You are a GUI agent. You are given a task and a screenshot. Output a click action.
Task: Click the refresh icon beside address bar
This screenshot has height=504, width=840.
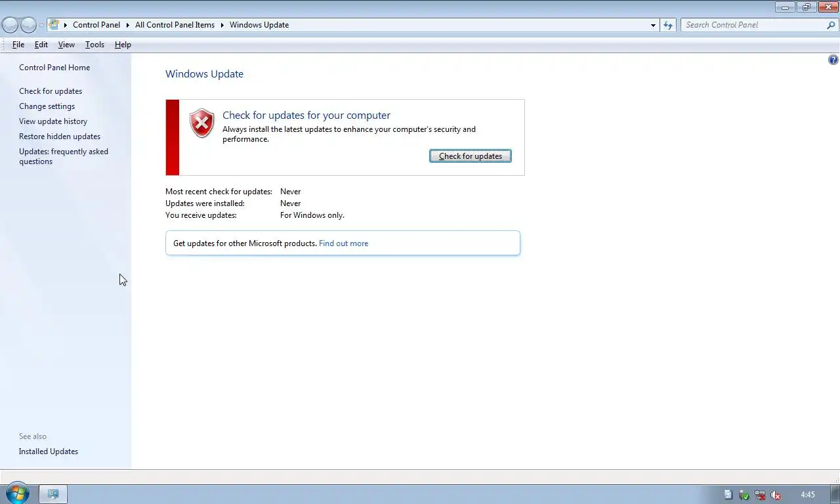(x=668, y=25)
